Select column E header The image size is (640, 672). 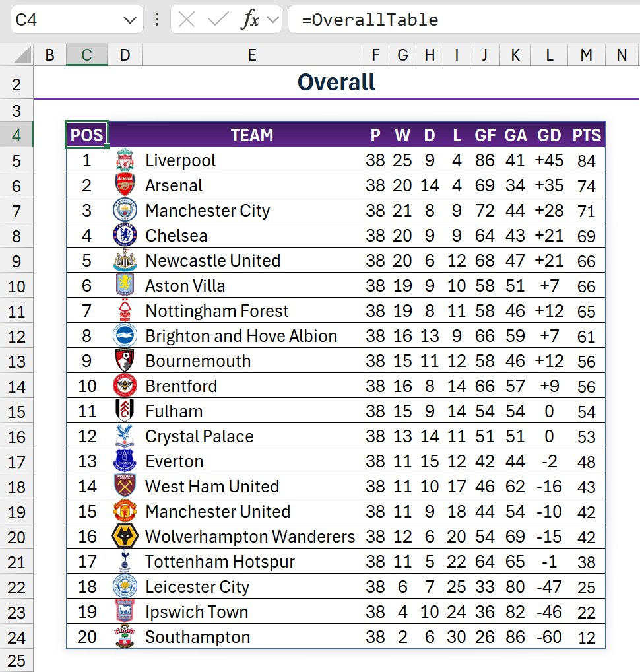click(251, 55)
